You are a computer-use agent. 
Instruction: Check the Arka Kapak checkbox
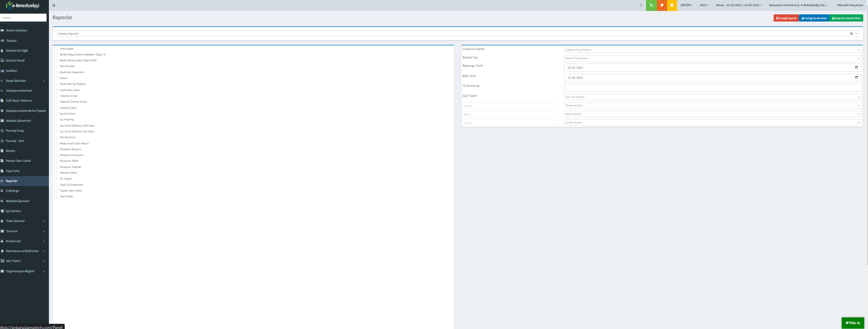pyautogui.click(x=56, y=49)
